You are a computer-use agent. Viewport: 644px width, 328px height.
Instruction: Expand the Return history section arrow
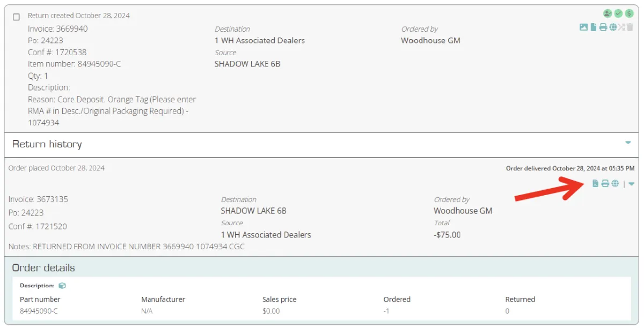click(x=628, y=143)
